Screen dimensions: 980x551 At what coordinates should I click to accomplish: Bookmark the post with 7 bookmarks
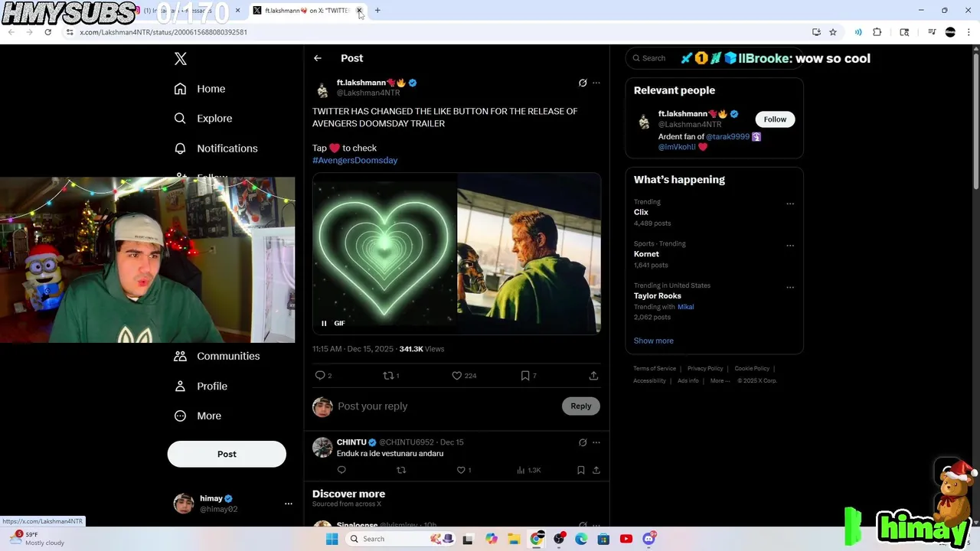528,376
